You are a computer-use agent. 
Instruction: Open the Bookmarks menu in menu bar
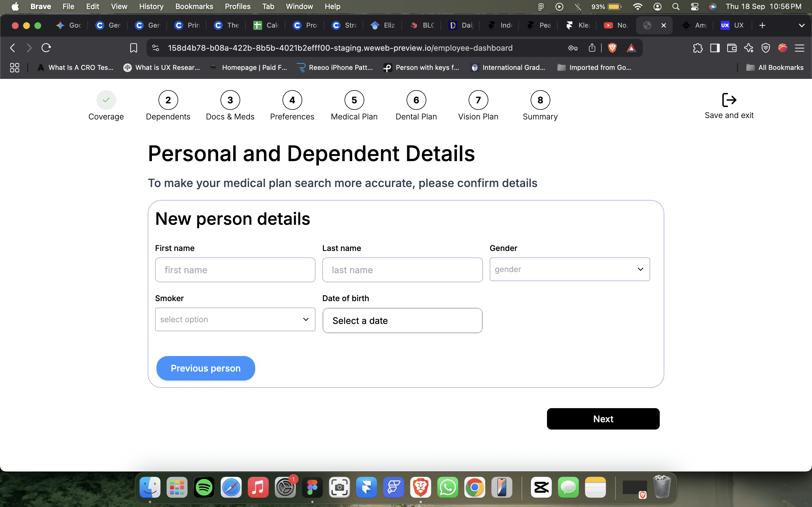(x=194, y=6)
